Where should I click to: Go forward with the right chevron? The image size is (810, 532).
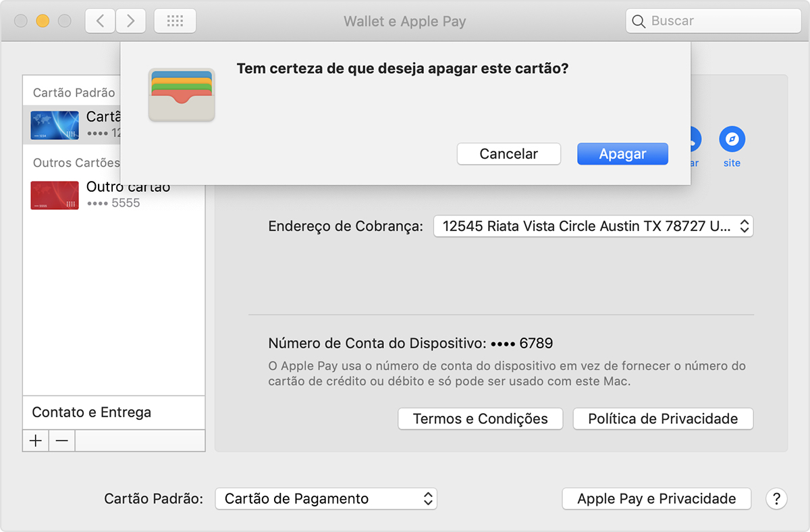click(x=130, y=21)
